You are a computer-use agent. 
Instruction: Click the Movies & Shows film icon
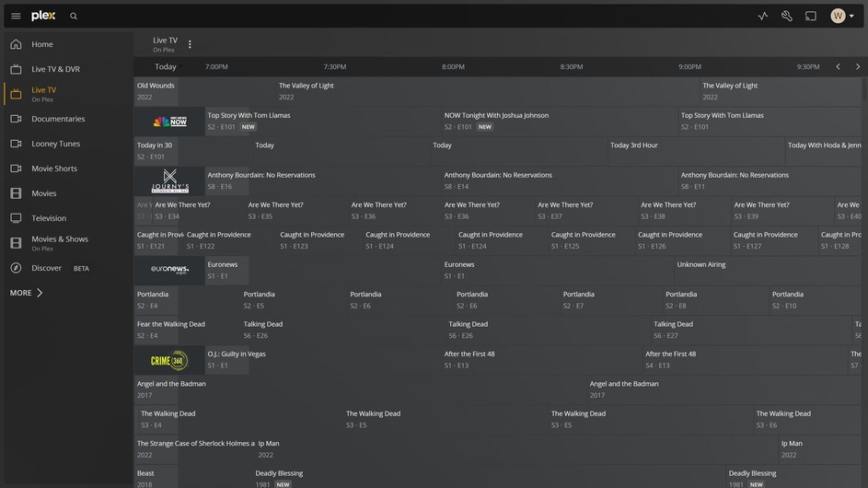(16, 242)
